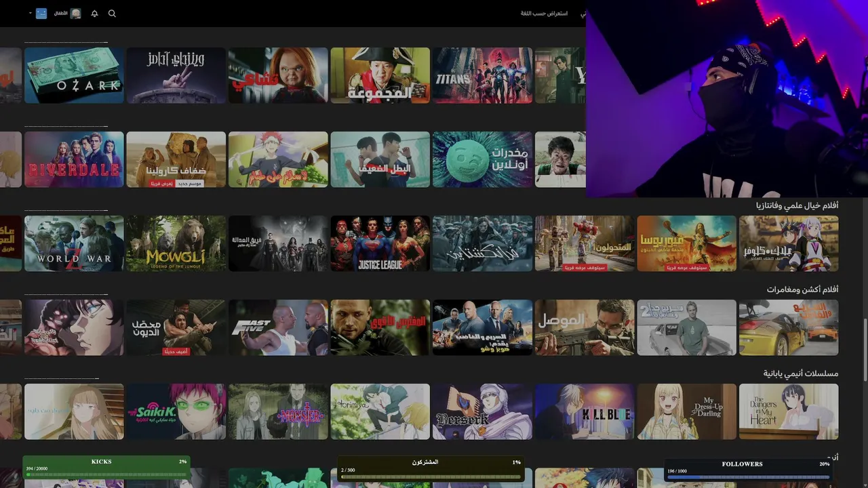Image resolution: width=868 pixels, height=488 pixels.
Task: Open the Horimiya anime card
Action: pos(380,411)
